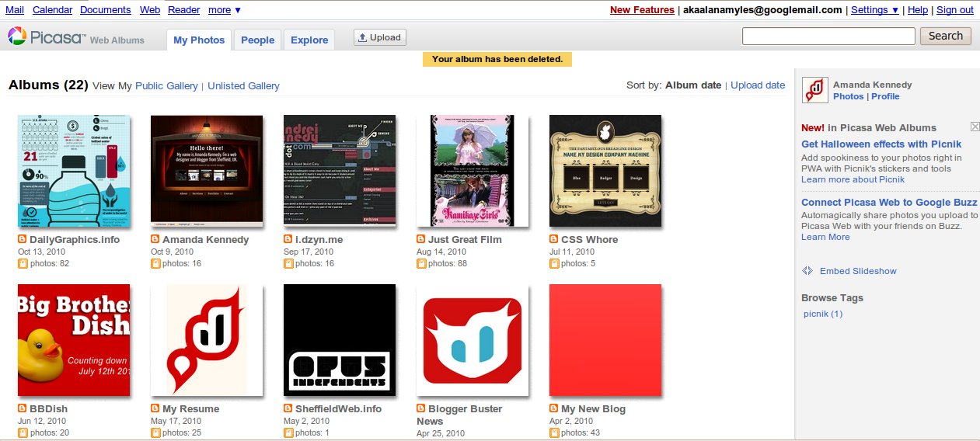Click the Embed Slideshow link
Viewport: 980px width, 441px height.
[858, 271]
